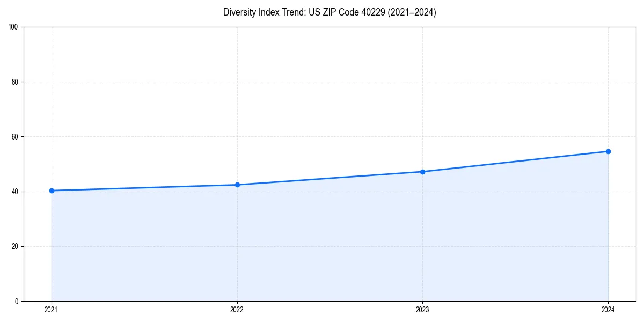Click the chart title text
Screen dimensions: 644x322
(330, 12)
